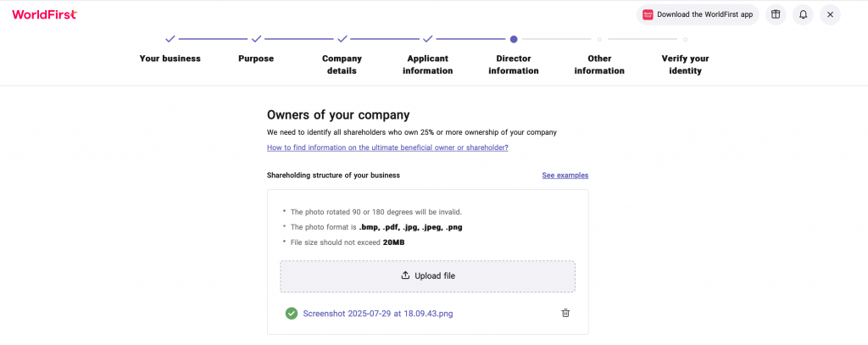Open the gift rewards icon
Image resolution: width=868 pixels, height=345 pixels.
coord(776,15)
